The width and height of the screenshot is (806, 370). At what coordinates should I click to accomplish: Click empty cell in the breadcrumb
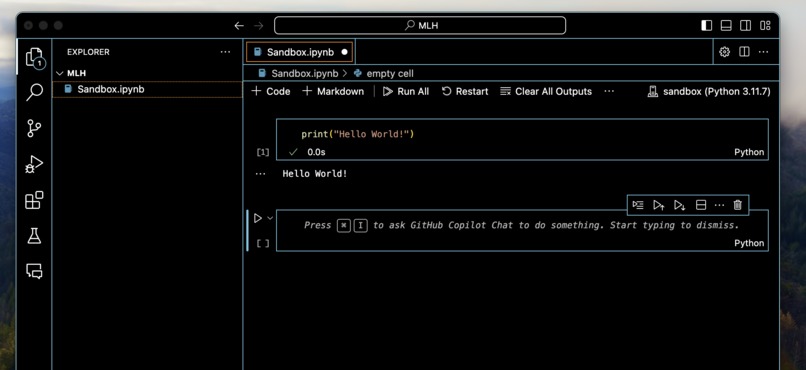pos(390,73)
